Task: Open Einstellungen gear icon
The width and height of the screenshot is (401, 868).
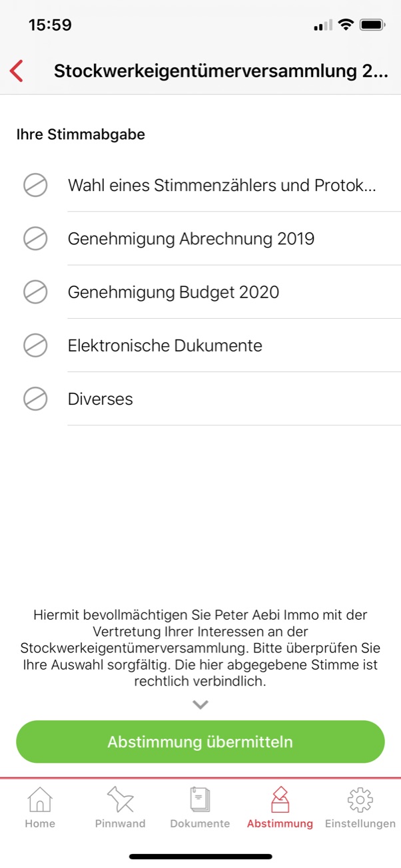Action: pyautogui.click(x=360, y=799)
